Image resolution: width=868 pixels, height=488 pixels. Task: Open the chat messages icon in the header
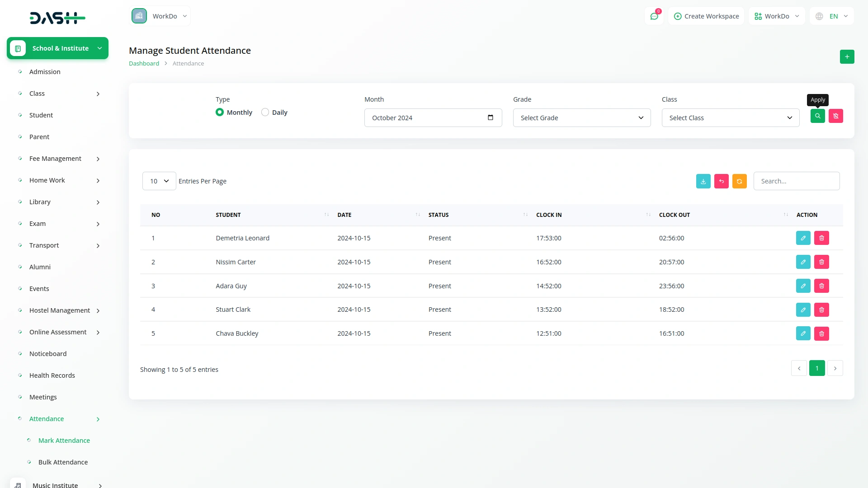coord(654,16)
